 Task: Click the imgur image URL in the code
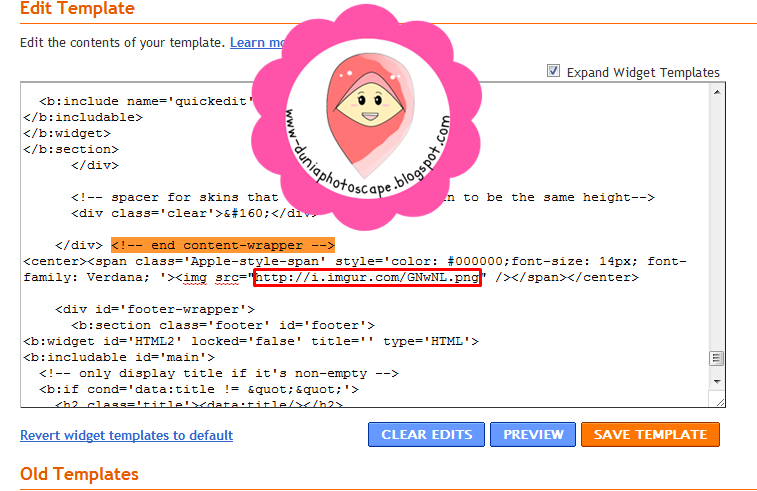point(367,278)
